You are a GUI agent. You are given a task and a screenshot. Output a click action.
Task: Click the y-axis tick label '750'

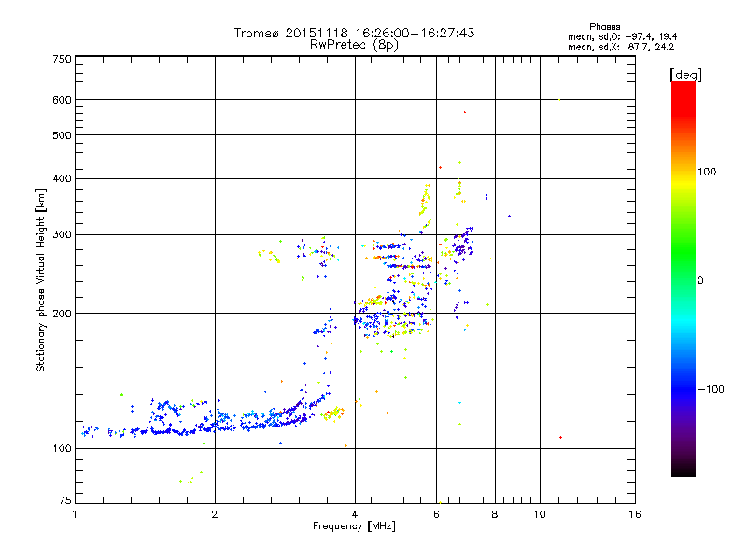point(62,59)
